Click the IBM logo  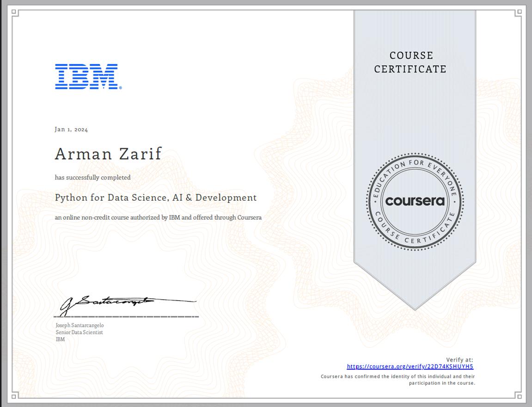[86, 76]
